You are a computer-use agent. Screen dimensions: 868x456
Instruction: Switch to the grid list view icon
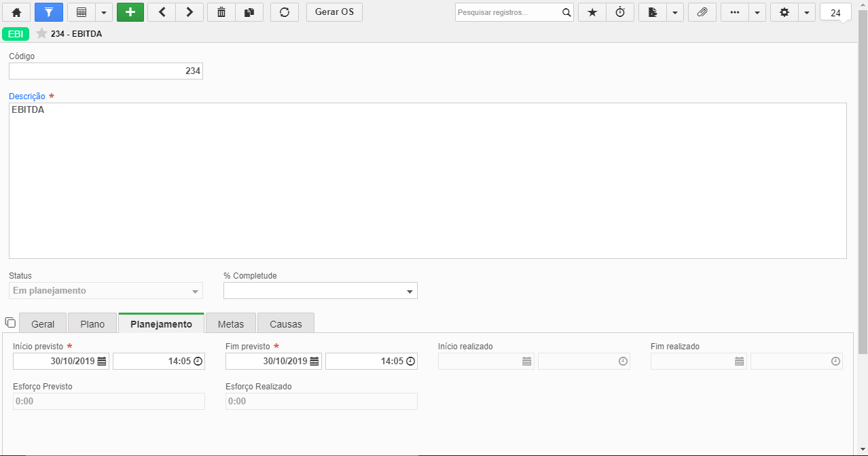[81, 12]
